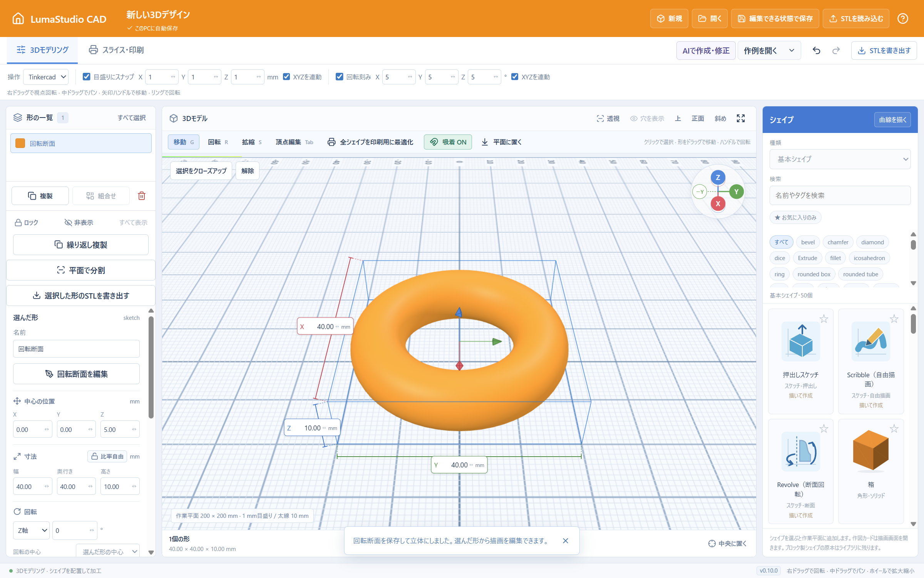
Task: Click the green Y axis gizmo ball
Action: coord(736,192)
